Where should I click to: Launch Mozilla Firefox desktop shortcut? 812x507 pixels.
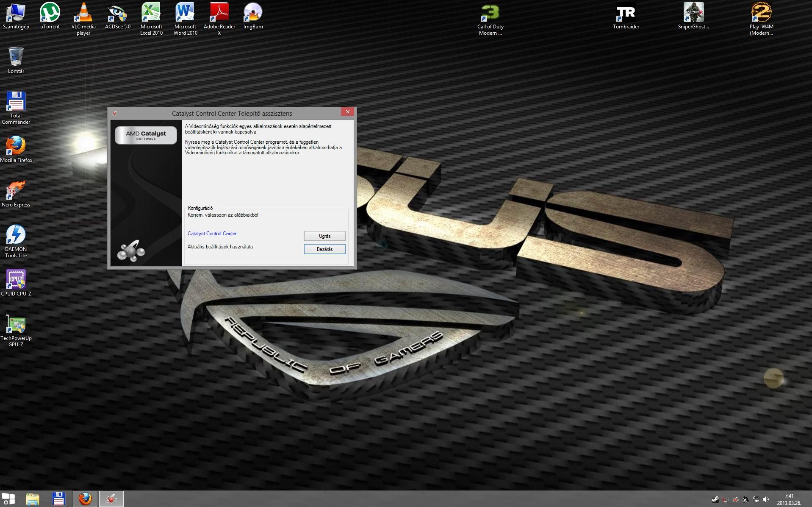[16, 149]
